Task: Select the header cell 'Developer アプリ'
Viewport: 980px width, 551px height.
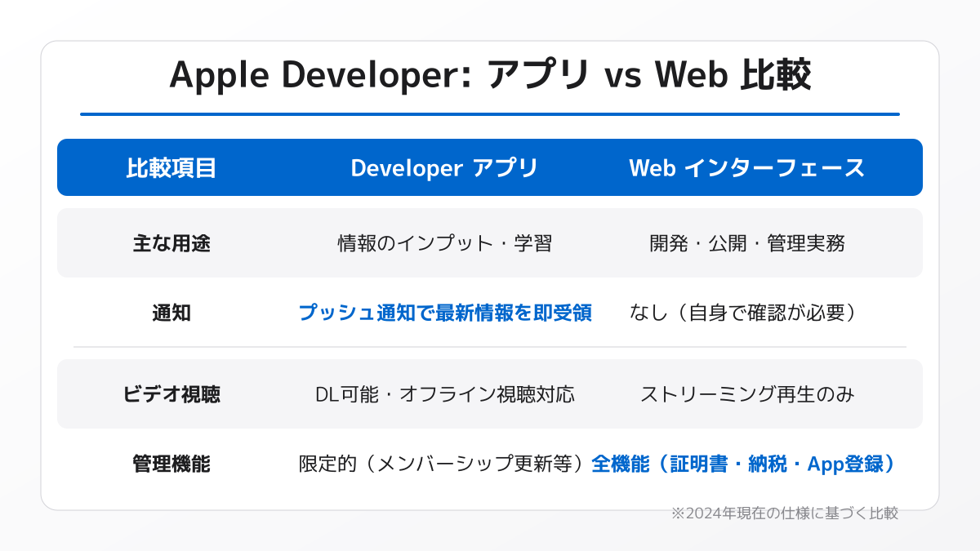Action: [x=445, y=168]
